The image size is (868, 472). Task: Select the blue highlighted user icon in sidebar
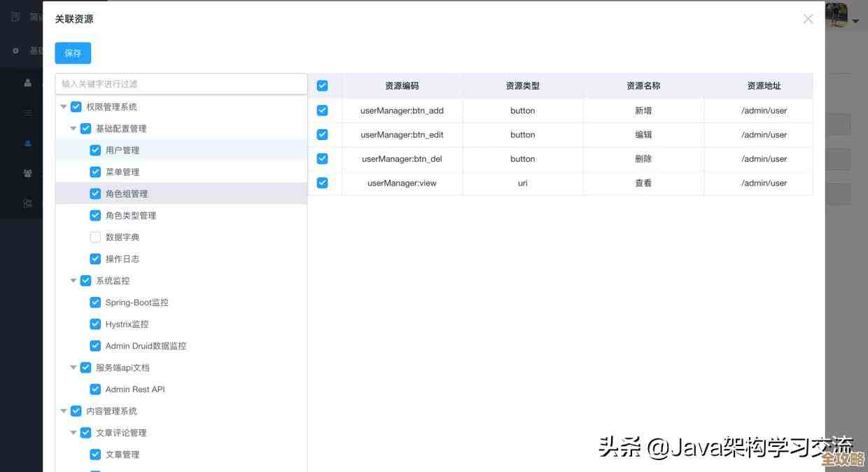tap(27, 144)
